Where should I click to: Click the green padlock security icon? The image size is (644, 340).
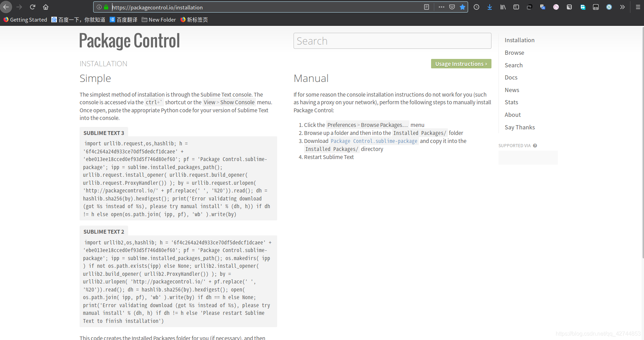(x=106, y=7)
